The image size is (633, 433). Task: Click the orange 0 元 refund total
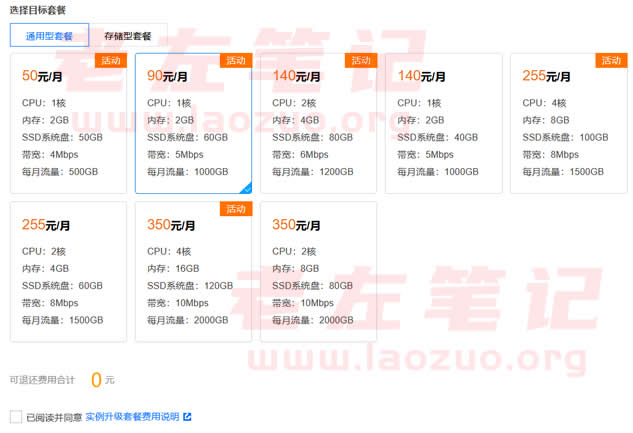pos(97,380)
